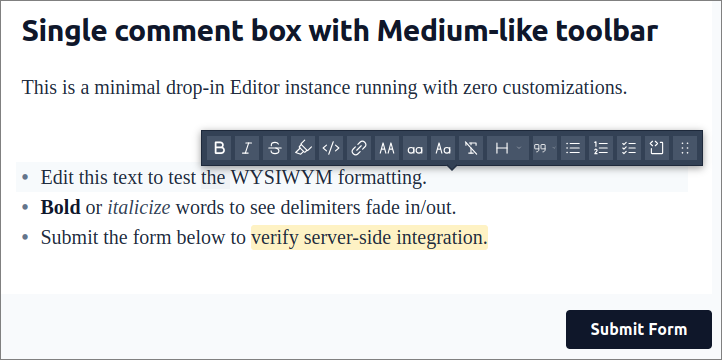Insert a link with the chain icon
Image resolution: width=722 pixels, height=360 pixels.
(359, 148)
